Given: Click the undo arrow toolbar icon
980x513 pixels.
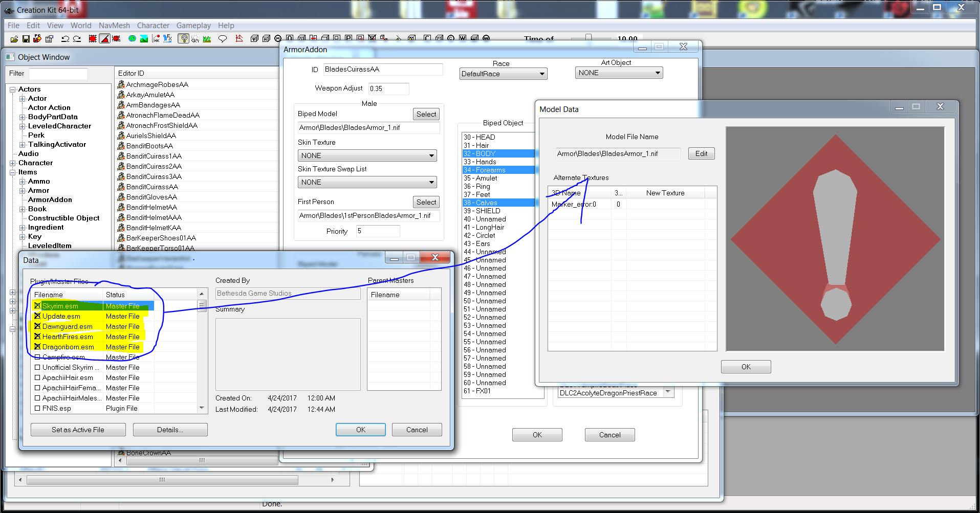Looking at the screenshot, I should click(65, 39).
